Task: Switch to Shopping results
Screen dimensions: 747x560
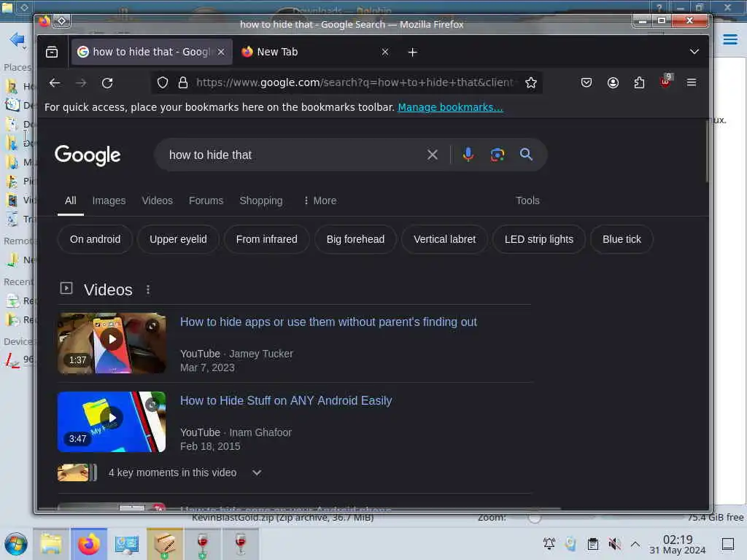Action: click(261, 201)
